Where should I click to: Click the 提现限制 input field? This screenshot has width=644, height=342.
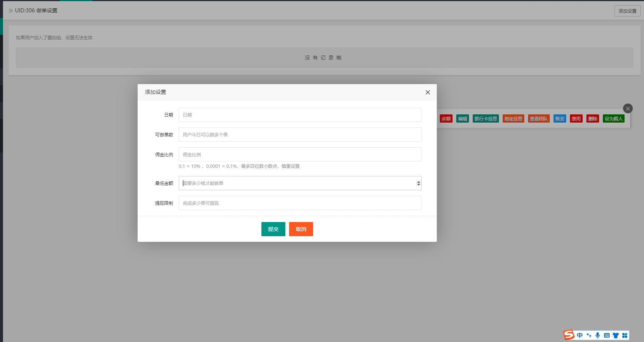(300, 203)
